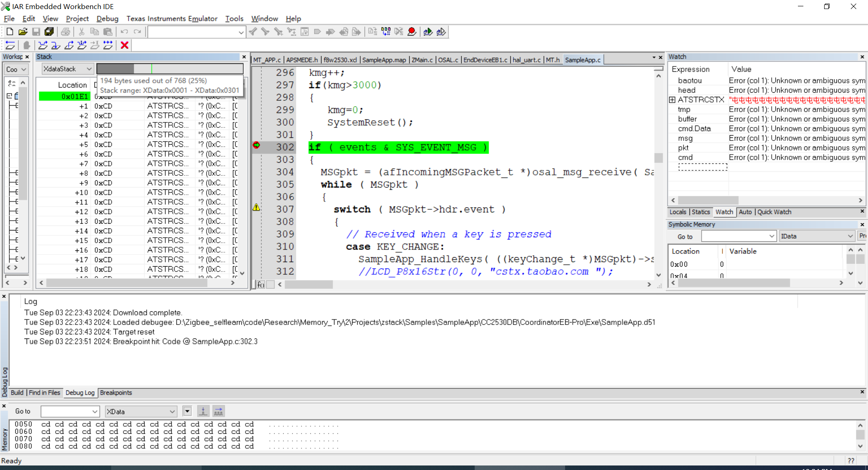Open the editor tab list arrow
Viewport: 868px width, 470px height.
[x=654, y=57]
